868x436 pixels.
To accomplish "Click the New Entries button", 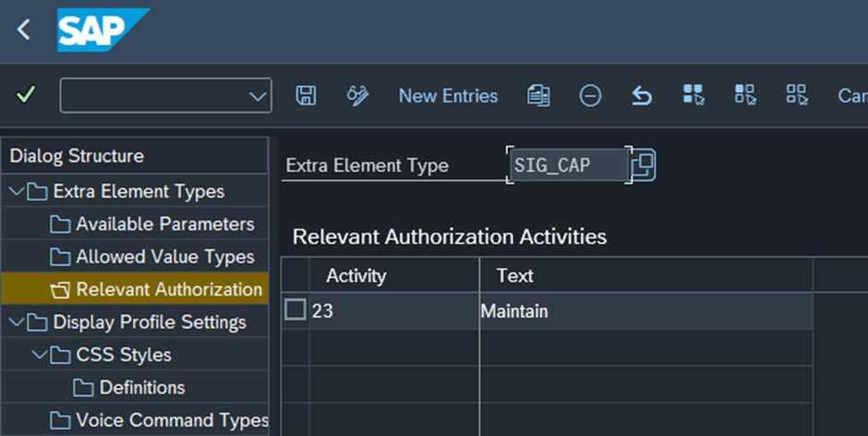I will pyautogui.click(x=448, y=96).
